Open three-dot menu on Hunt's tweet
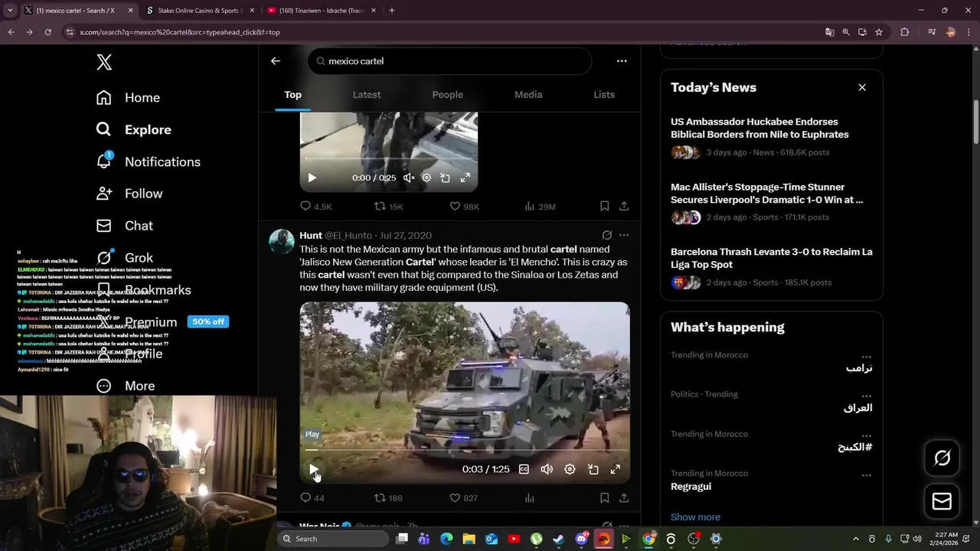Viewport: 980px width, 551px height. pyautogui.click(x=624, y=235)
